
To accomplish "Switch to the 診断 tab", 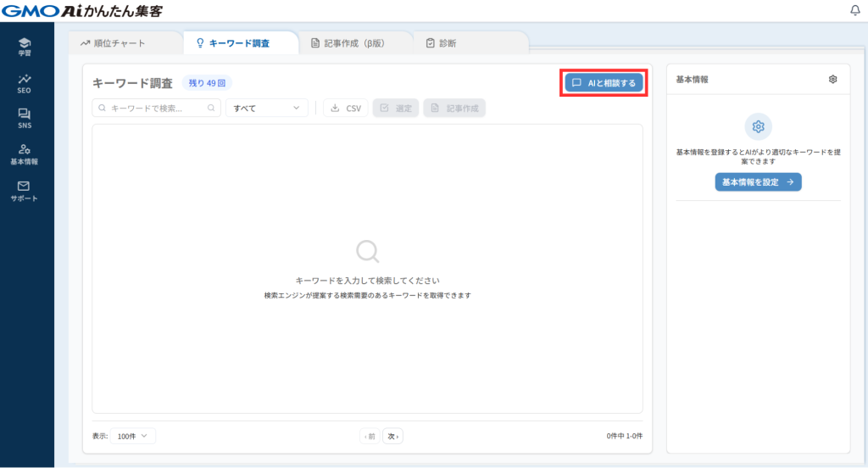I will coord(441,43).
